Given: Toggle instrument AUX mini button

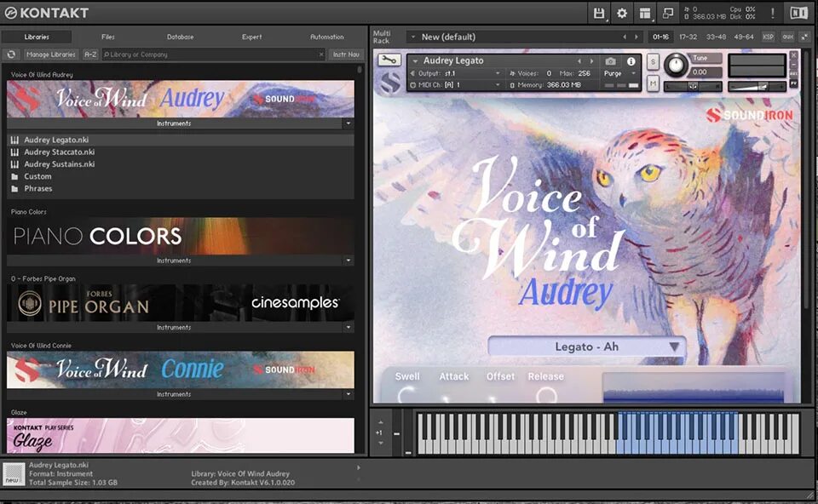Looking at the screenshot, I should (793, 74).
